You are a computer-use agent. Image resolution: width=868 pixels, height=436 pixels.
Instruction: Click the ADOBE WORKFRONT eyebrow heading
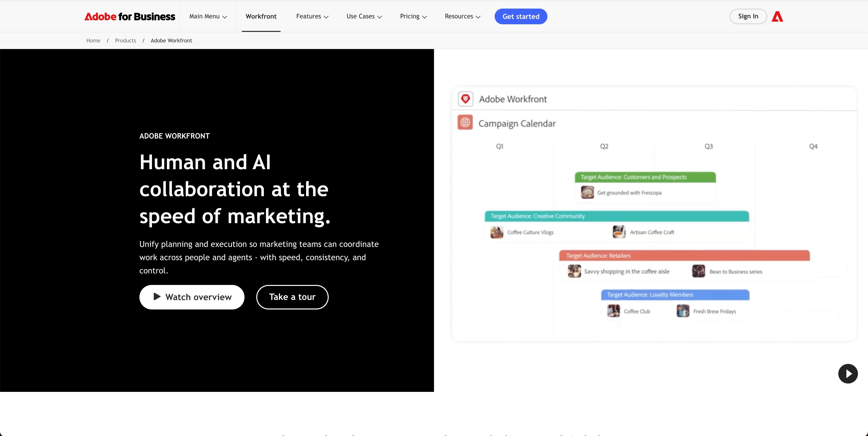tap(175, 136)
